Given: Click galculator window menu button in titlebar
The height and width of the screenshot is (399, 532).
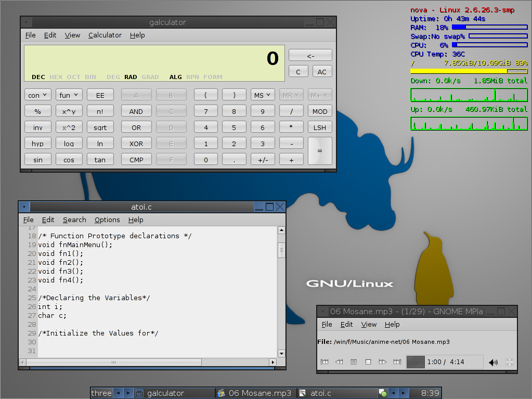Looking at the screenshot, I should coord(27,22).
